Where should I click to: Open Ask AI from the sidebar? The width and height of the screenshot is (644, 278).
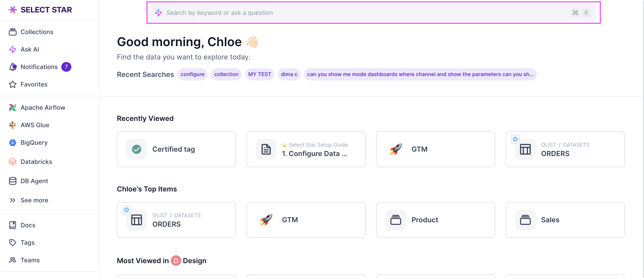[30, 49]
